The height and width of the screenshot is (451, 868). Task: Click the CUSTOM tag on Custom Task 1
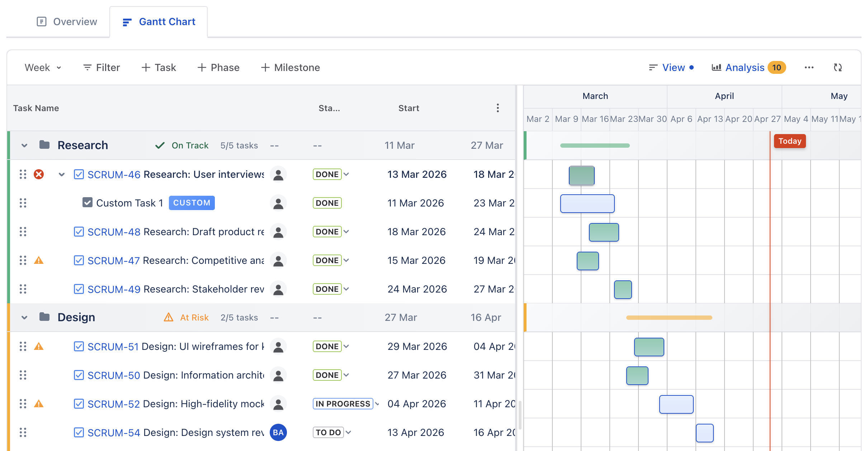tap(192, 203)
